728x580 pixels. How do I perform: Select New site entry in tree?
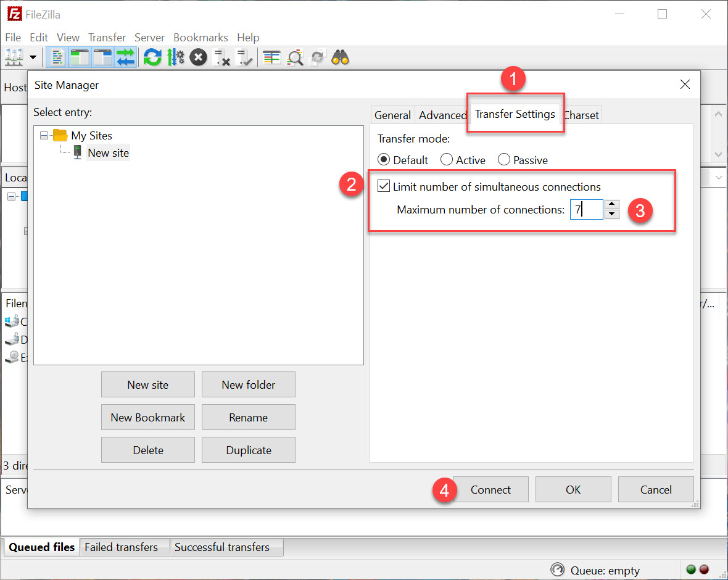point(108,153)
